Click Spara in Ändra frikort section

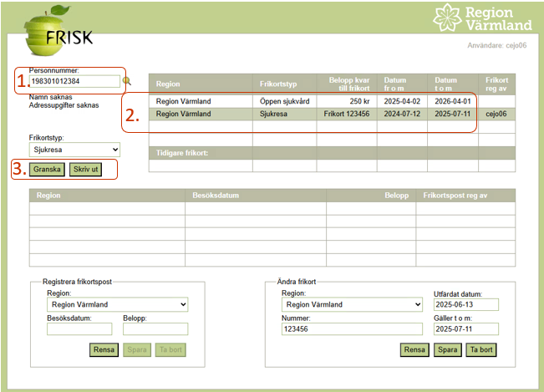(447, 350)
